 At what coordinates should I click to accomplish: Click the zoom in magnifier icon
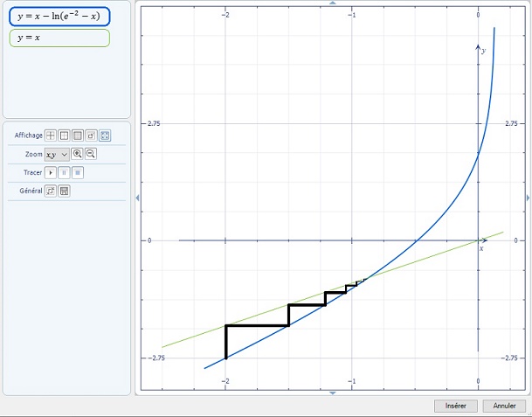[78, 154]
